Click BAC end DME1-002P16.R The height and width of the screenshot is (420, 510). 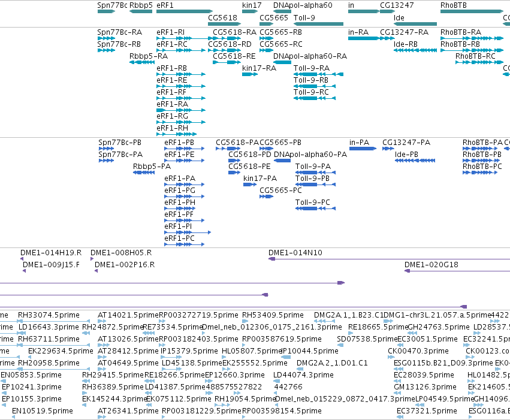pos(125,265)
